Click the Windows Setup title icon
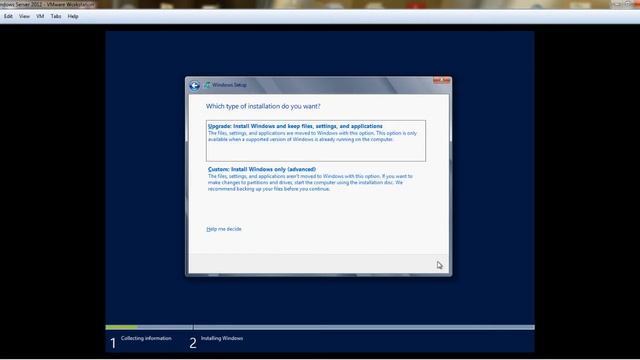 (x=207, y=85)
